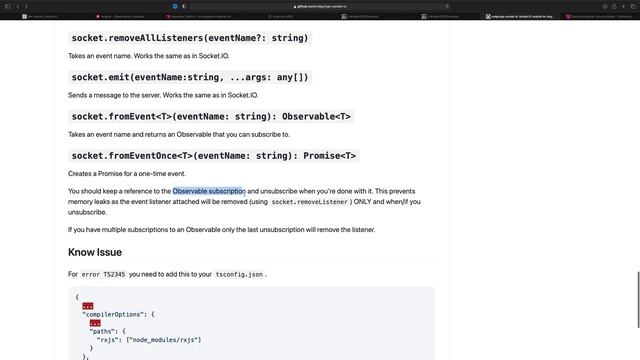Go forward with the forward arrow

[x=27, y=7]
